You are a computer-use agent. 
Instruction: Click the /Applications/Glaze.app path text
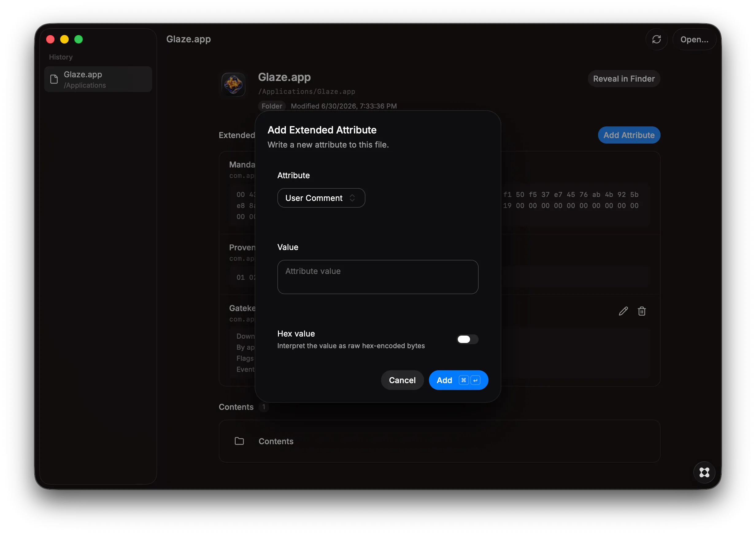pyautogui.click(x=306, y=92)
